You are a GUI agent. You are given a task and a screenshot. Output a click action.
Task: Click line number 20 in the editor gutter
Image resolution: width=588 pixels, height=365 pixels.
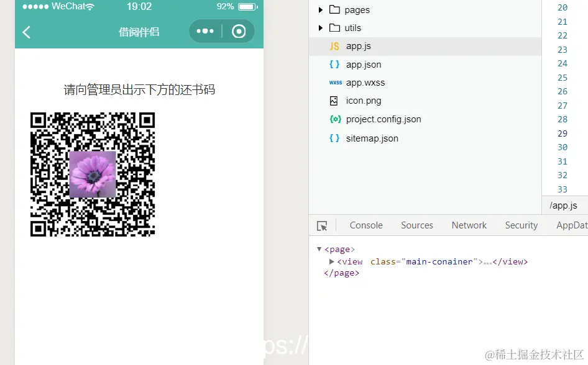pos(562,7)
